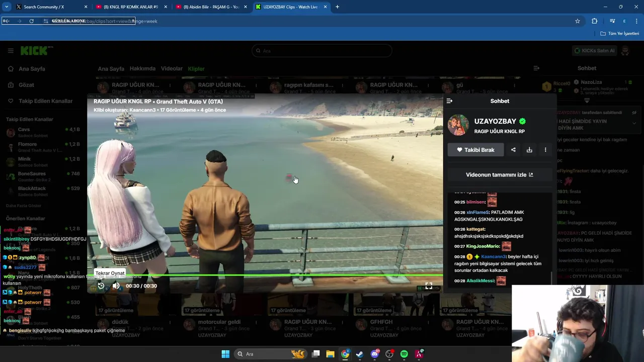
Task: Enter fullscreen for the clip player
Action: [x=429, y=286]
